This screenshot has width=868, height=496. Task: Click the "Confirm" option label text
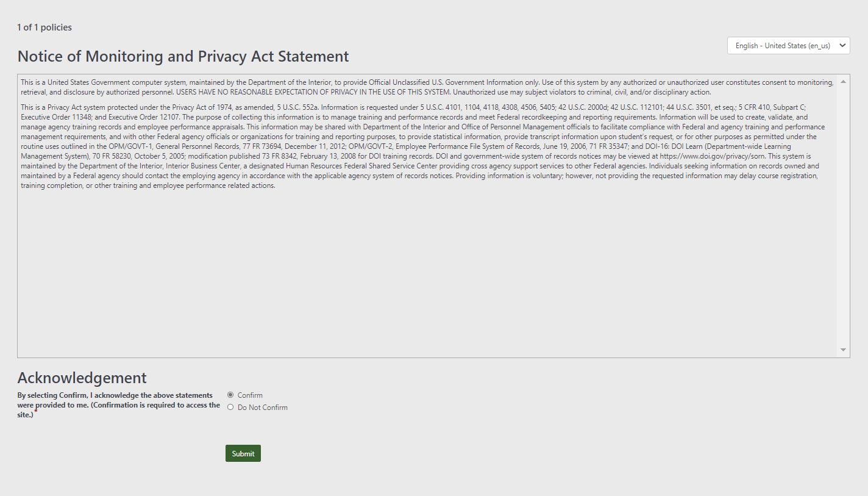click(x=250, y=395)
